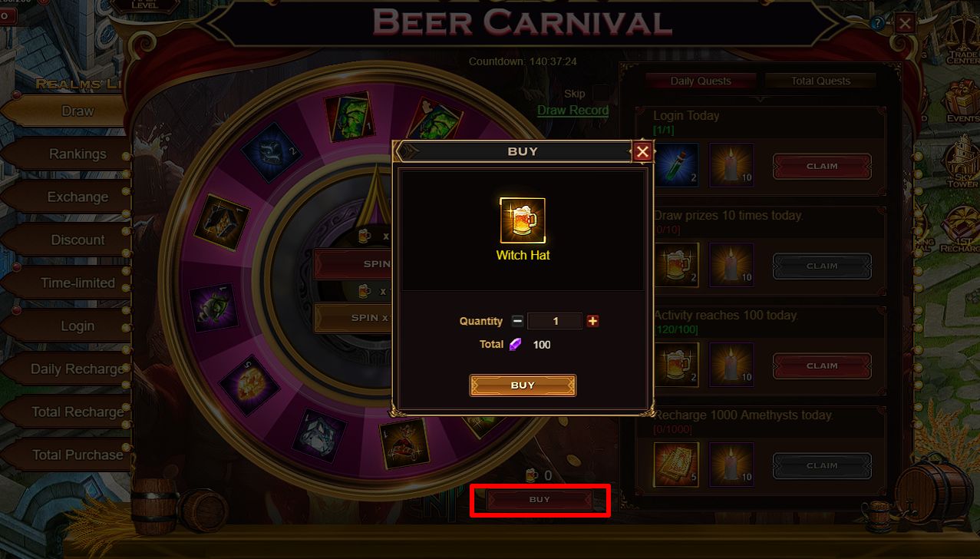Image resolution: width=980 pixels, height=559 pixels.
Task: Click the scroll reward in Recharge quest
Action: [676, 465]
